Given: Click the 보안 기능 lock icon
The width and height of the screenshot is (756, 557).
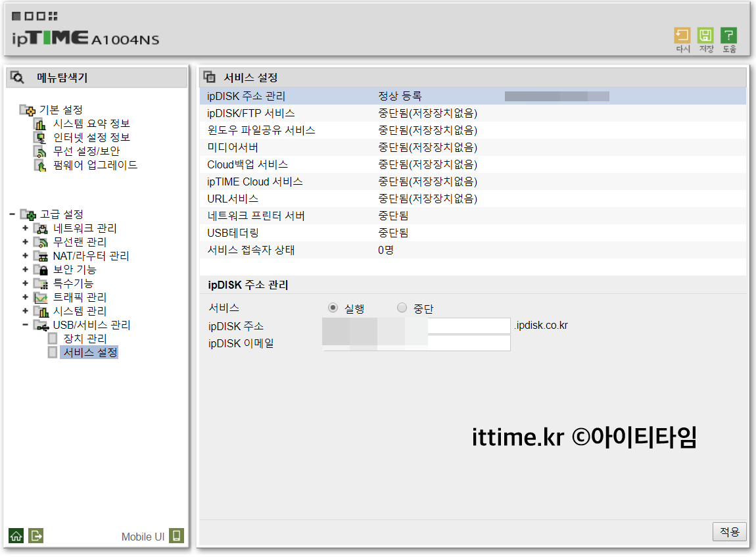Looking at the screenshot, I should pos(41,270).
